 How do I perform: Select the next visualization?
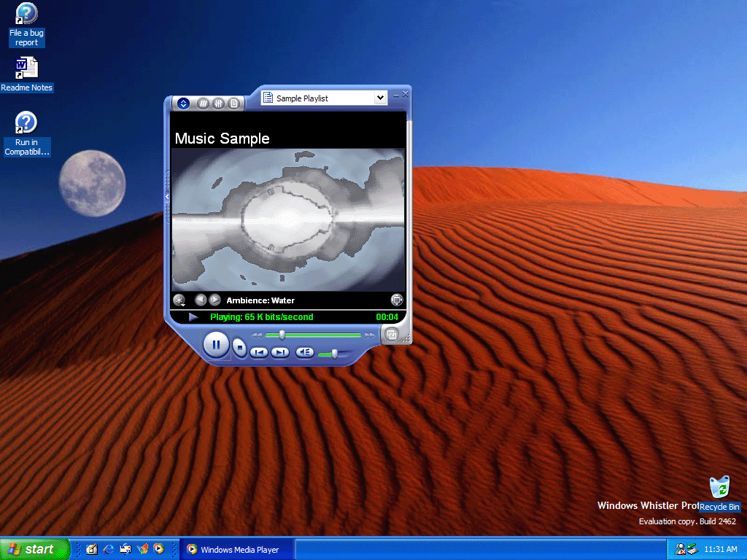click(215, 300)
